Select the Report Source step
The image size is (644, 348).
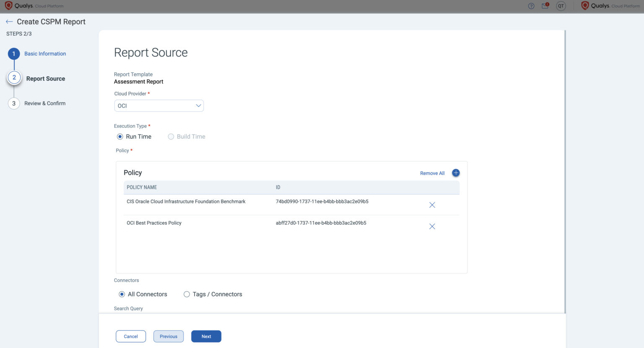pyautogui.click(x=45, y=78)
